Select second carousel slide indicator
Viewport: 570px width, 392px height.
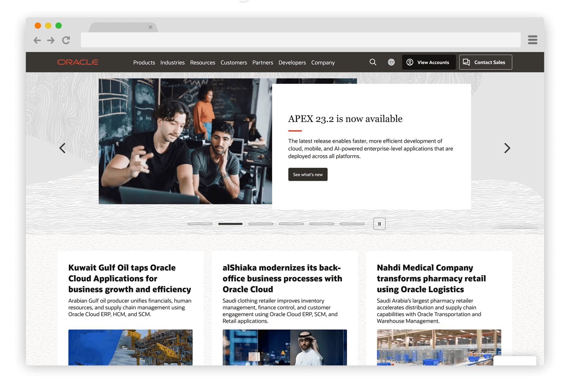(x=230, y=224)
